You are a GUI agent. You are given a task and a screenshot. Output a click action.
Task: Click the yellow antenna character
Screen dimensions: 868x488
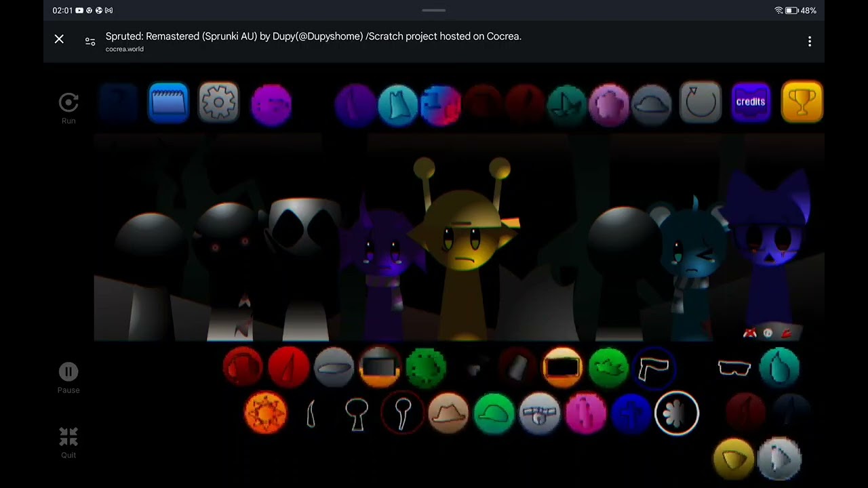[462, 251]
